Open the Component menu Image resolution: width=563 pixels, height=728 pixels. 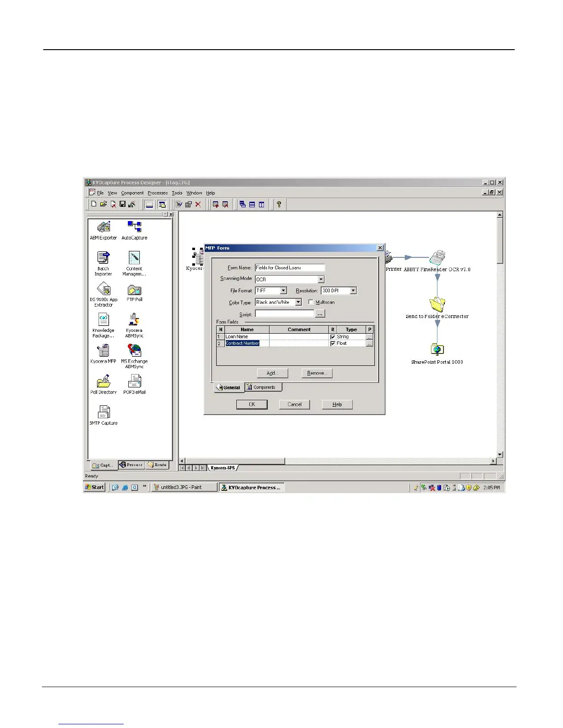132,193
